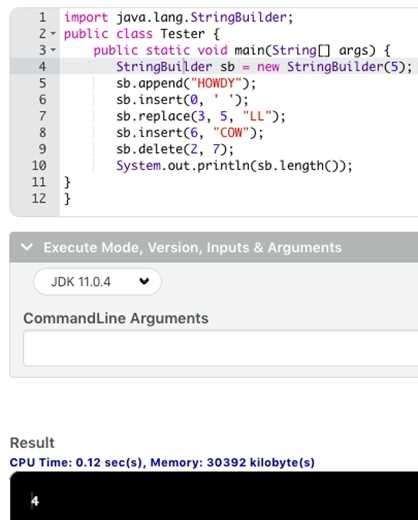Screen dimensions: 418x520
Task: Click the public class Tester declaration
Action: [142, 34]
